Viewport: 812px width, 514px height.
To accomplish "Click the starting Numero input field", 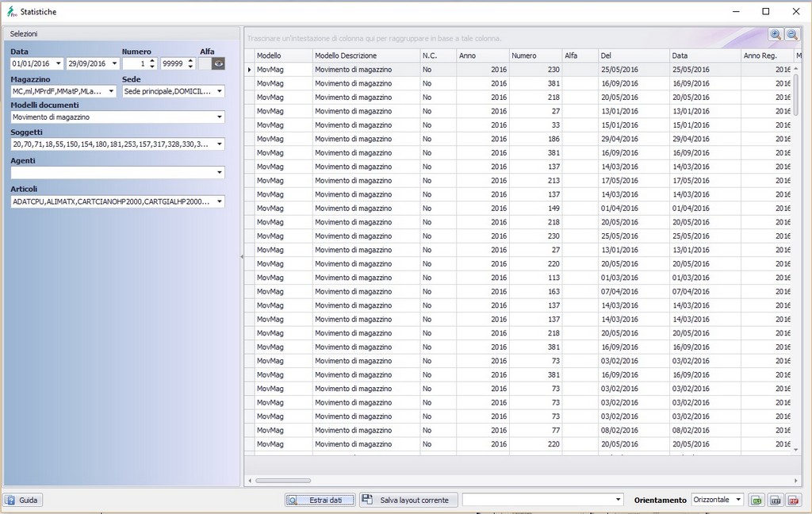I will coord(136,63).
